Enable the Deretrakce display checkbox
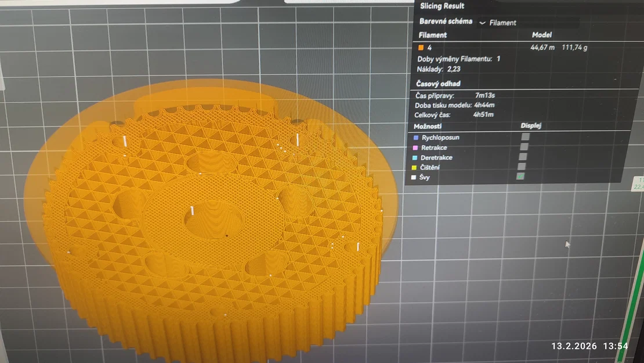The image size is (644, 363). click(x=523, y=157)
